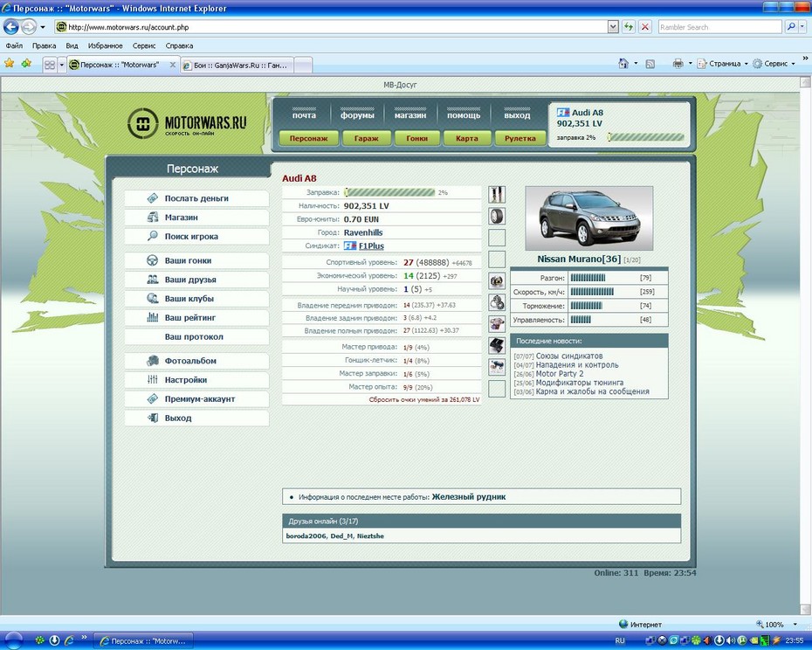Open Премиум-аккаунт in sidebar
Viewport: 812px width, 650px height.
[x=196, y=399]
